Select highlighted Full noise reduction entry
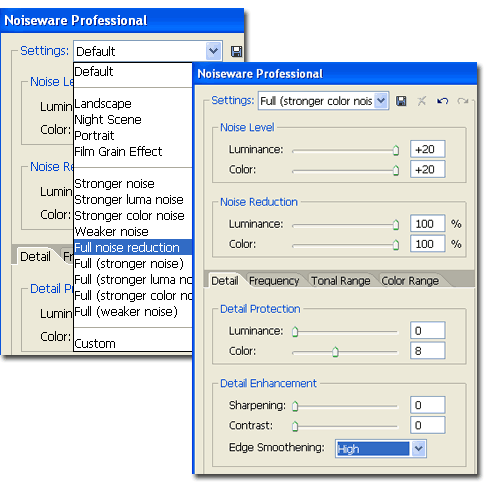This screenshot has width=488, height=485. click(x=133, y=248)
